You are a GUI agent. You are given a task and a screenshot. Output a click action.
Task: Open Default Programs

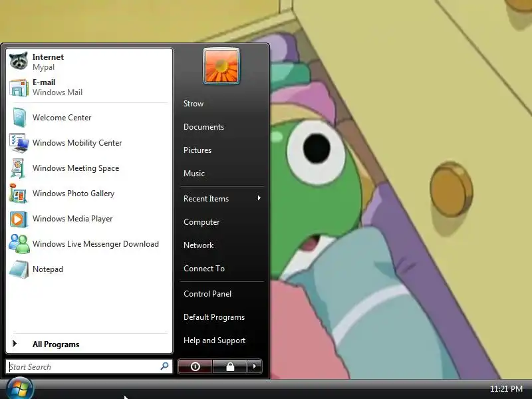point(214,317)
